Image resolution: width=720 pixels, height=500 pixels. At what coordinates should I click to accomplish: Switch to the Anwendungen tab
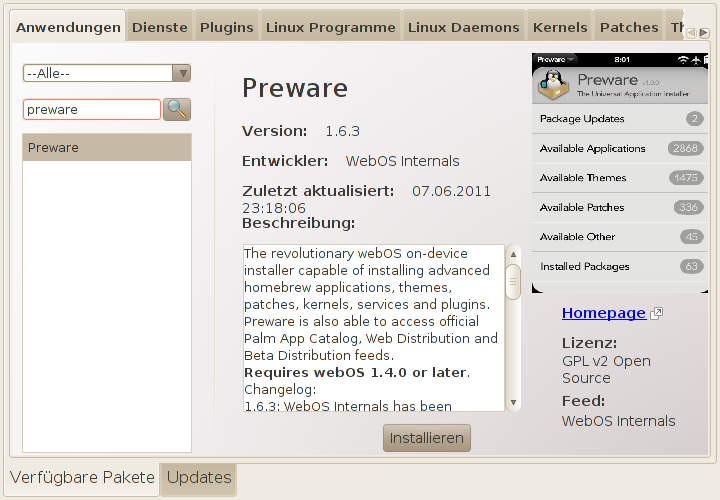(68, 28)
